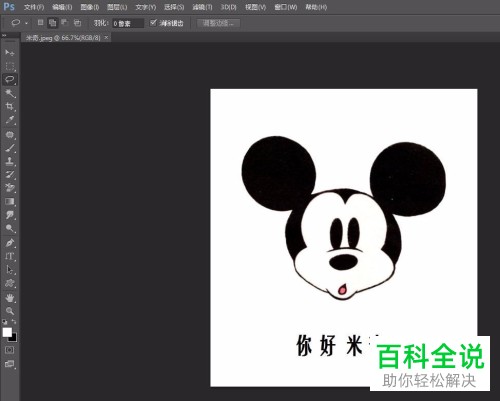Screen dimensions: 500x401
Task: Toggle the anti-alias checkbox
Action: point(153,23)
